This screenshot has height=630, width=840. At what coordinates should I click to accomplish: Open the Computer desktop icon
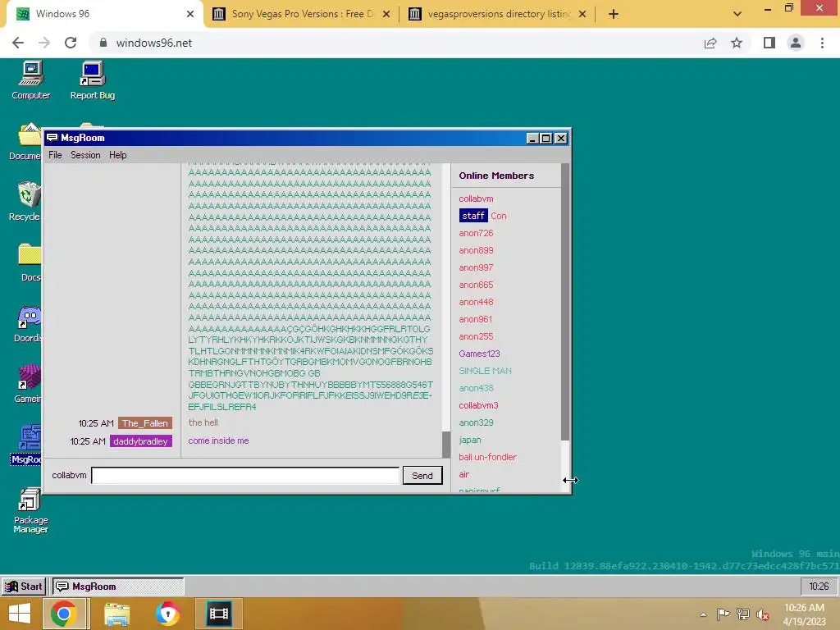[x=31, y=80]
